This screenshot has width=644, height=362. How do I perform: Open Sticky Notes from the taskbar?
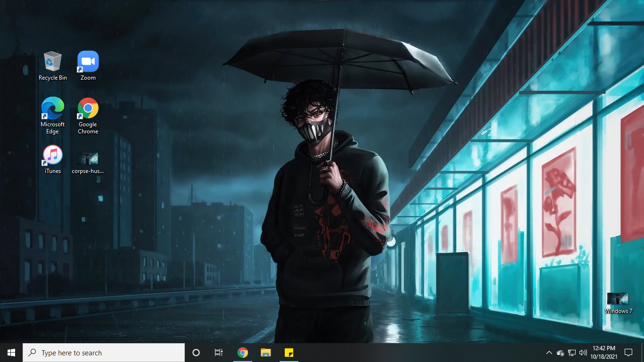pos(289,353)
